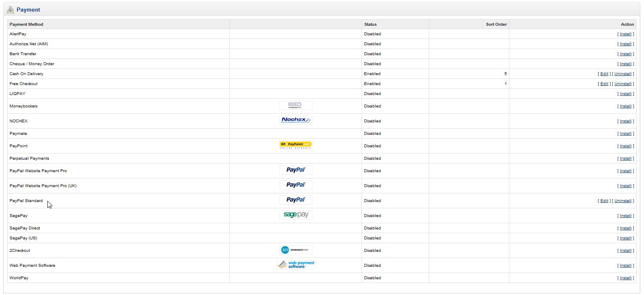Image resolution: width=644 pixels, height=295 pixels.
Task: Install the WorldPay payment method
Action: (x=625, y=278)
